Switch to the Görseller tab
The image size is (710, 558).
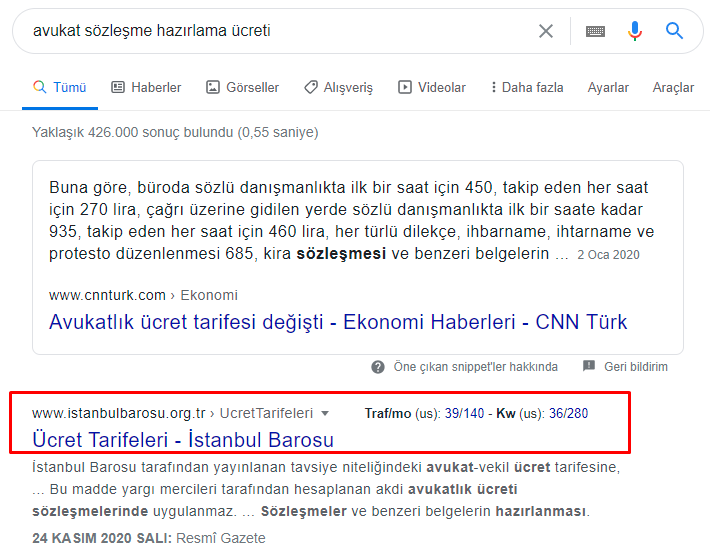tap(243, 87)
